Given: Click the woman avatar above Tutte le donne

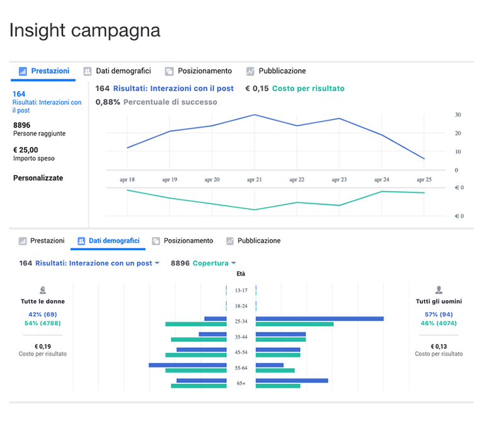Looking at the screenshot, I should 43,290.
